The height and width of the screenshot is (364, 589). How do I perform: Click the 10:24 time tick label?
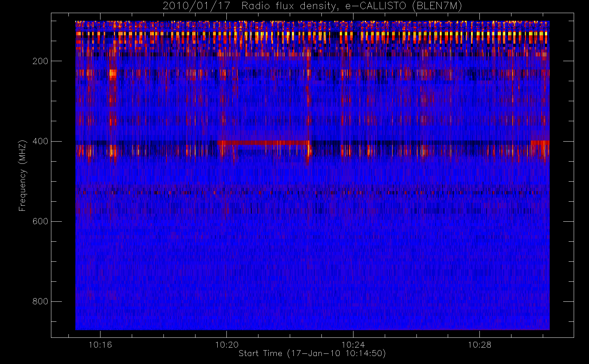coord(353,345)
